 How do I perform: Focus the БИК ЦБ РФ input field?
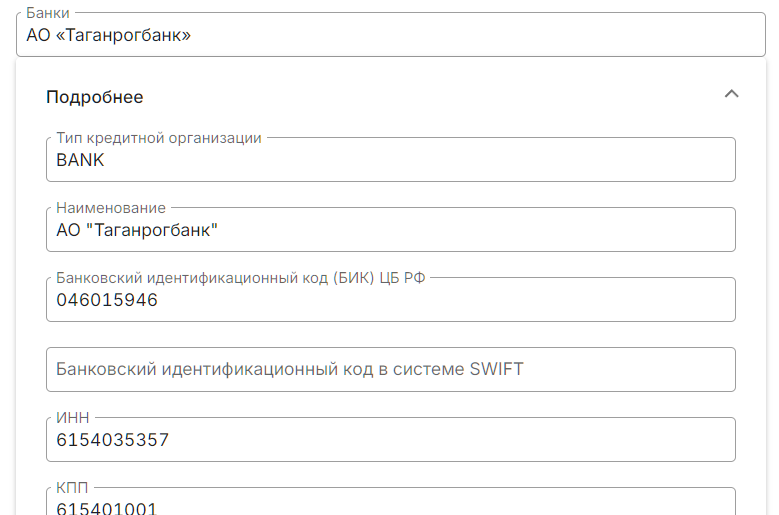pyautogui.click(x=450, y=300)
